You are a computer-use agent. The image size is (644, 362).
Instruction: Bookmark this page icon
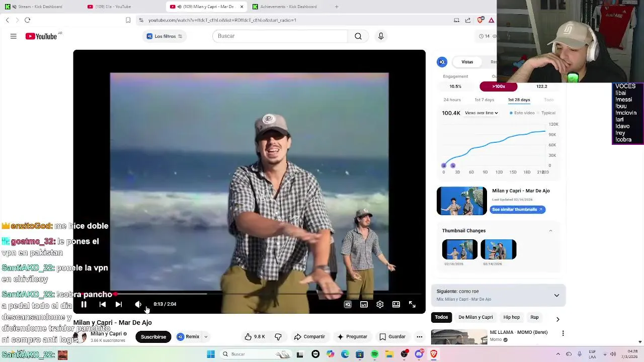click(x=128, y=20)
